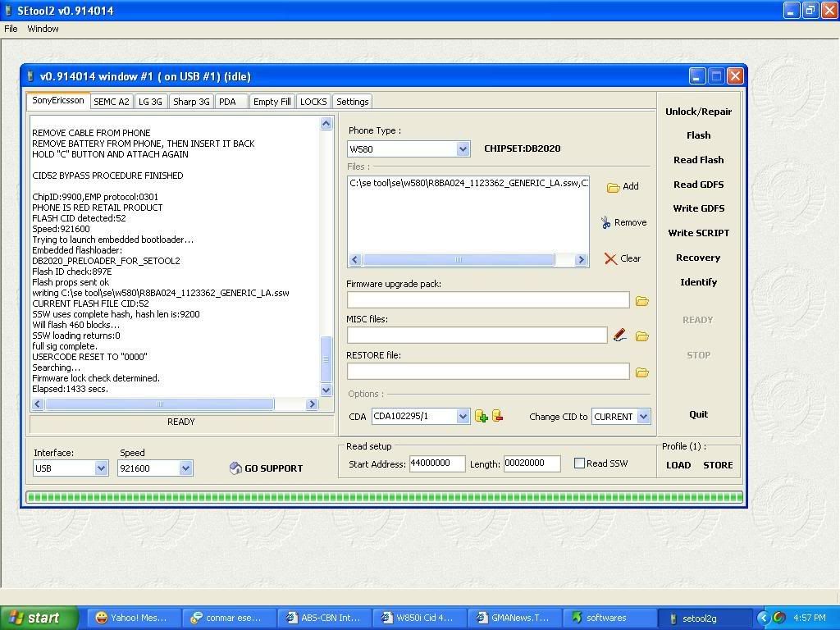840x630 pixels.
Task: Click the 4:57 PM system clock
Action: (x=810, y=618)
